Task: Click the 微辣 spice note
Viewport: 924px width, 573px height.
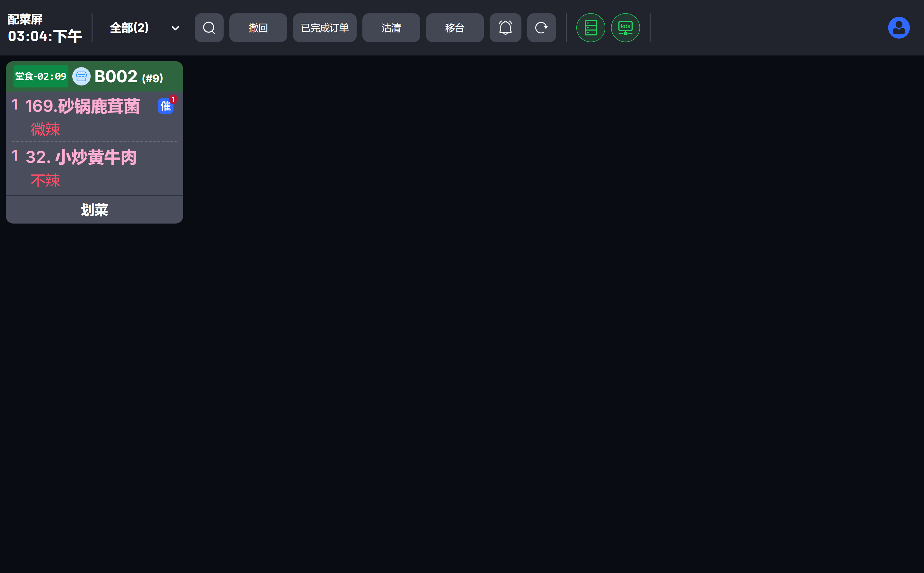Action: pyautogui.click(x=46, y=129)
